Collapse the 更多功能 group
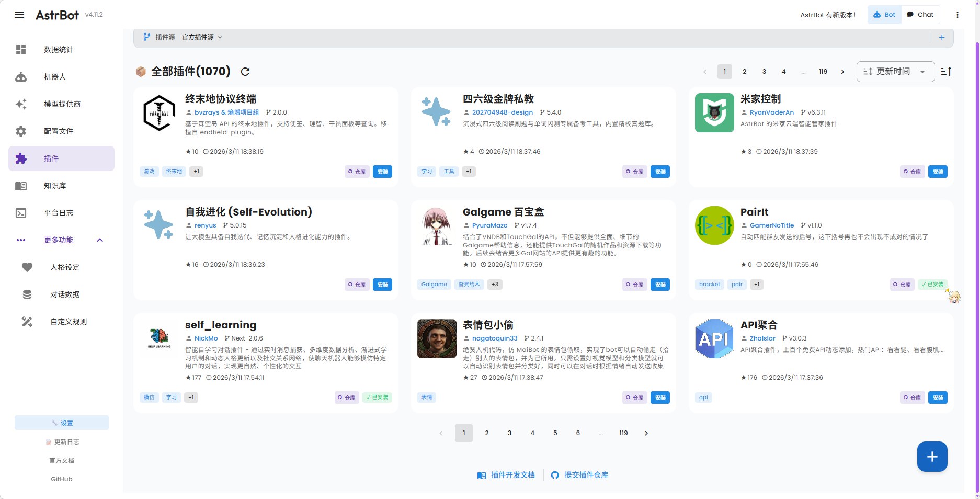 point(61,240)
